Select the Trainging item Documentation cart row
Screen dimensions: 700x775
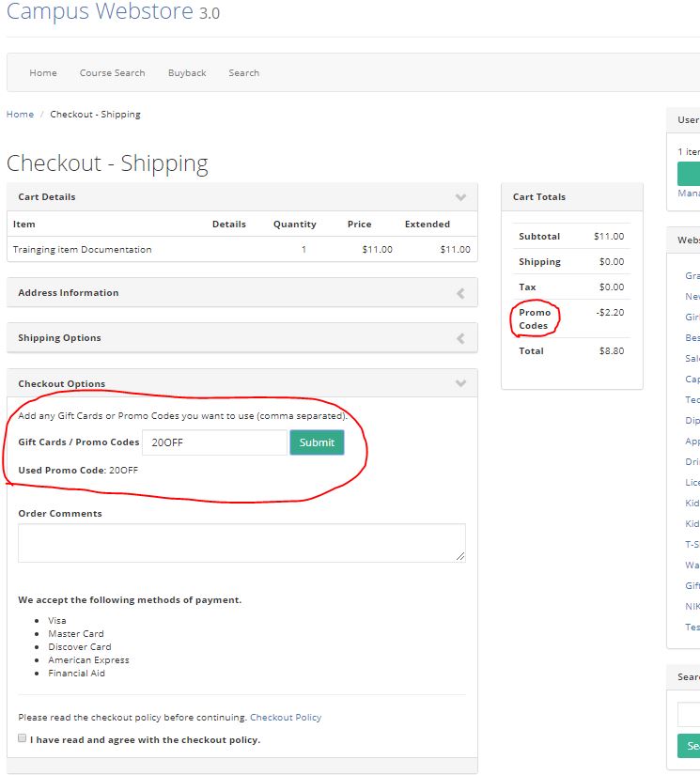point(242,249)
